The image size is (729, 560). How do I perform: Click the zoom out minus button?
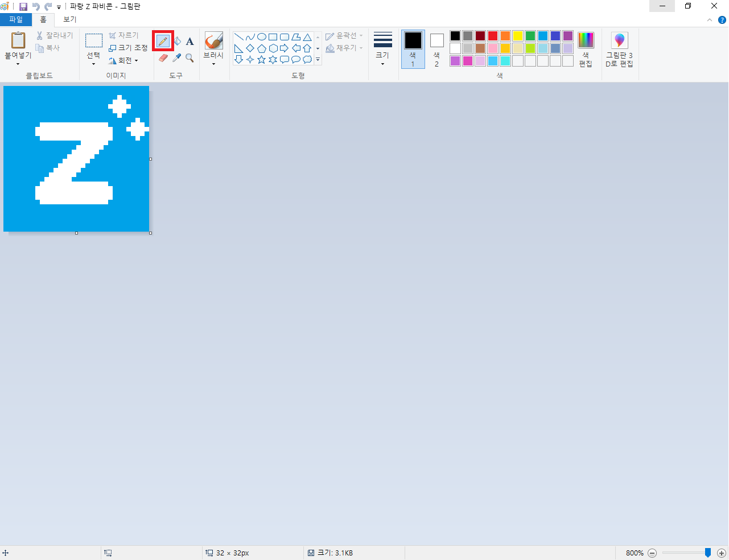(653, 553)
